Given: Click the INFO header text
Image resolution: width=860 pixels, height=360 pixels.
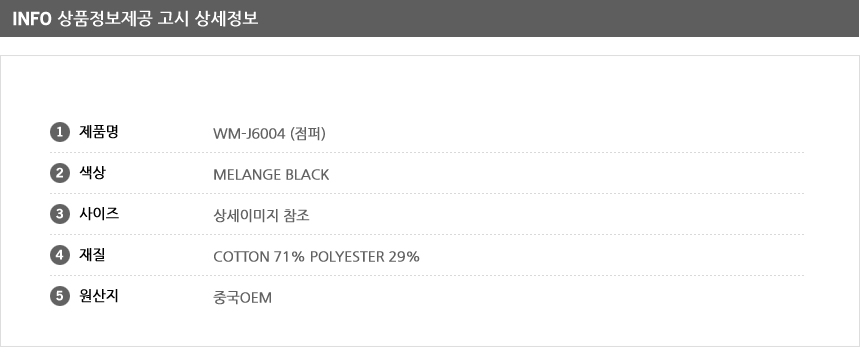Looking at the screenshot, I should pyautogui.click(x=32, y=19).
